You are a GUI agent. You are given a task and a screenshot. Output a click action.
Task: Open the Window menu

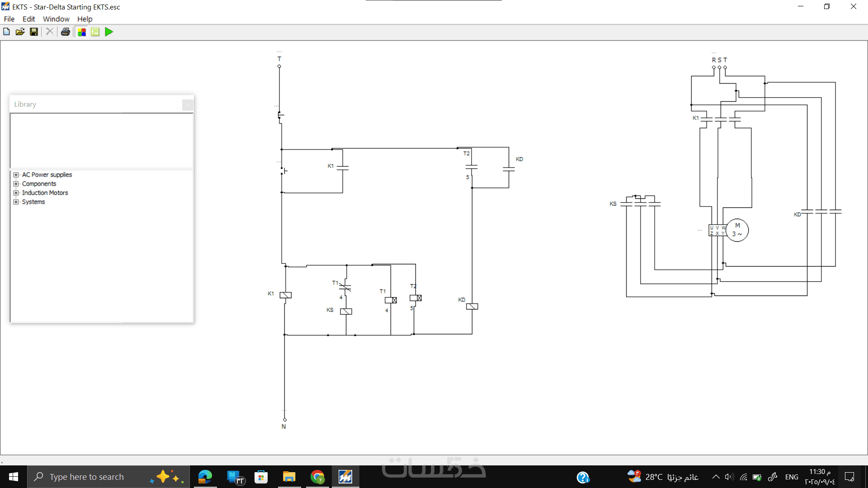tap(56, 19)
